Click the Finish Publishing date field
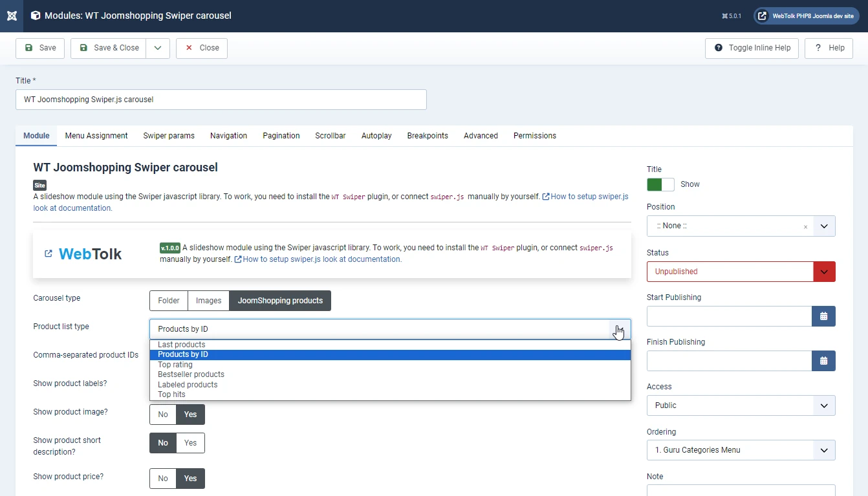This screenshot has height=496, width=868. tap(729, 361)
